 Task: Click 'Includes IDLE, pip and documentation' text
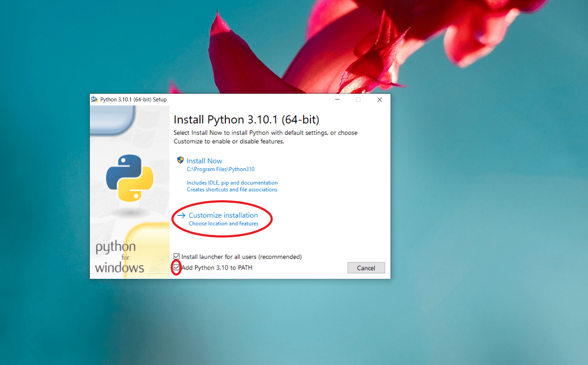(232, 183)
